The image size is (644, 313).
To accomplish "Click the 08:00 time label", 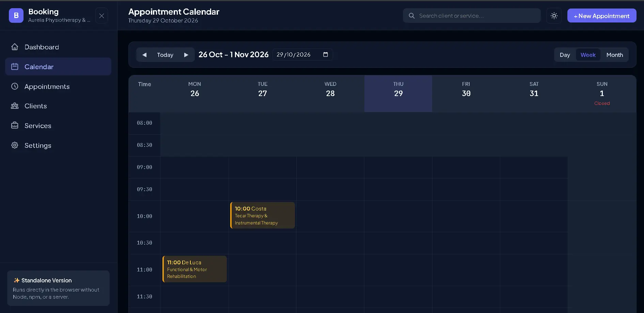I will (144, 123).
